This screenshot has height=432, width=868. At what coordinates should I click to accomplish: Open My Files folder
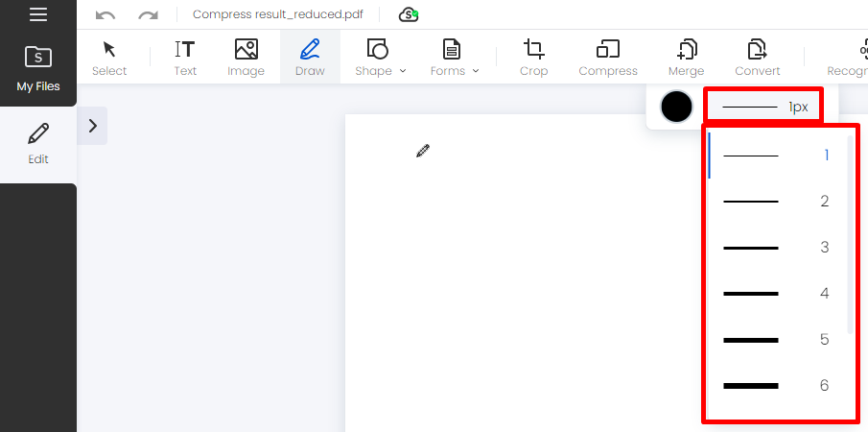(x=38, y=68)
